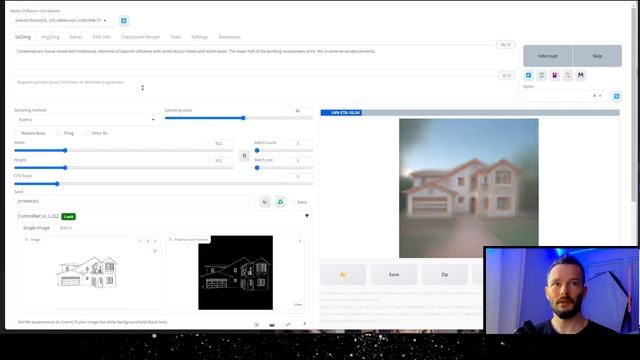Open the Settings tab
The width and height of the screenshot is (640, 360).
click(x=200, y=37)
